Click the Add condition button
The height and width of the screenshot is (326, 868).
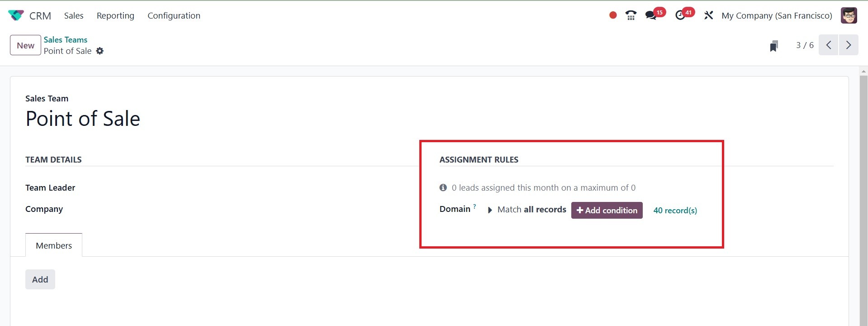(607, 210)
